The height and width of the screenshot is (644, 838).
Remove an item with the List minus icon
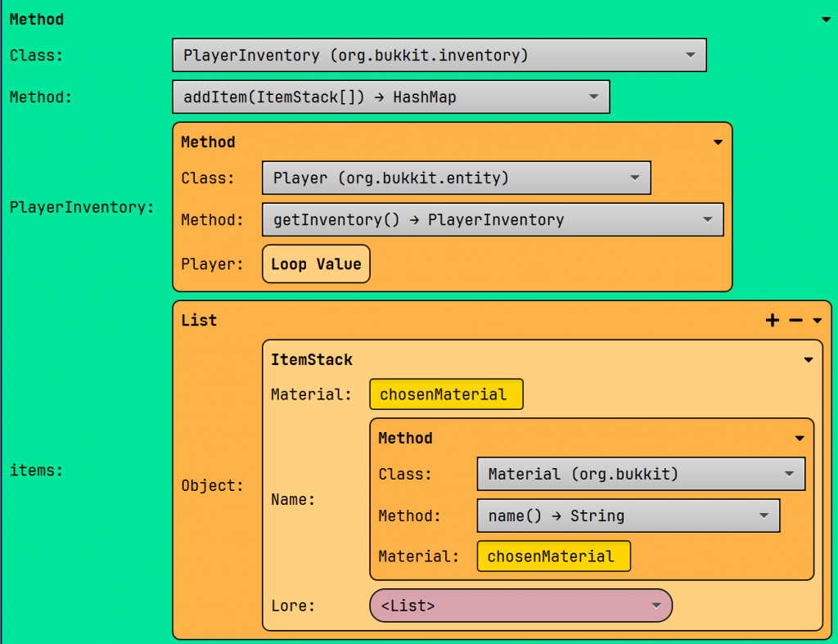click(x=795, y=321)
